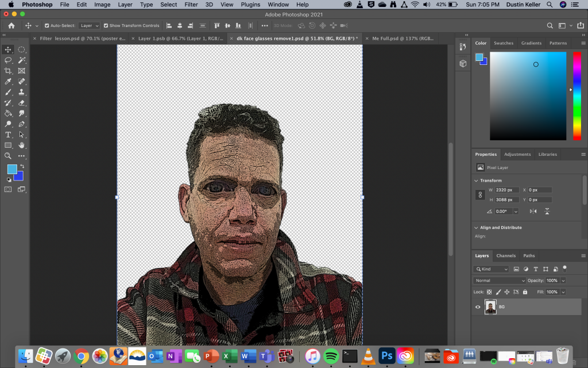The height and width of the screenshot is (368, 588).
Task: Activate the Hand tool
Action: 22,145
